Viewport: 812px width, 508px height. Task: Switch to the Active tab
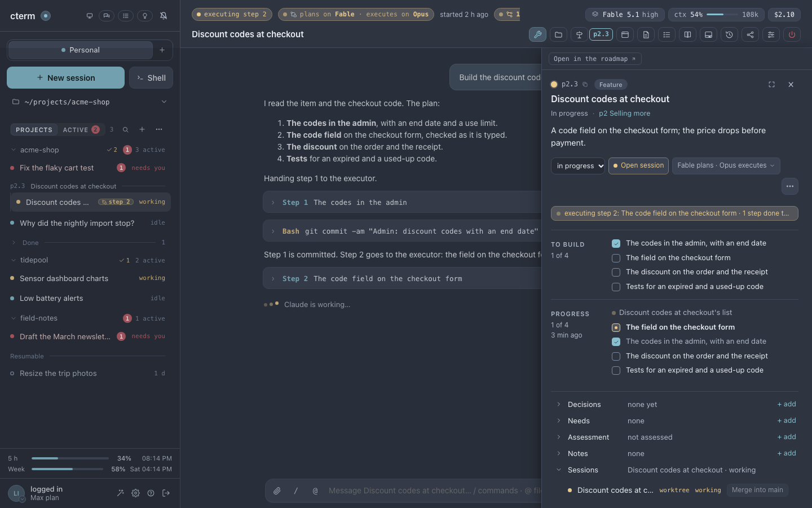pos(81,130)
